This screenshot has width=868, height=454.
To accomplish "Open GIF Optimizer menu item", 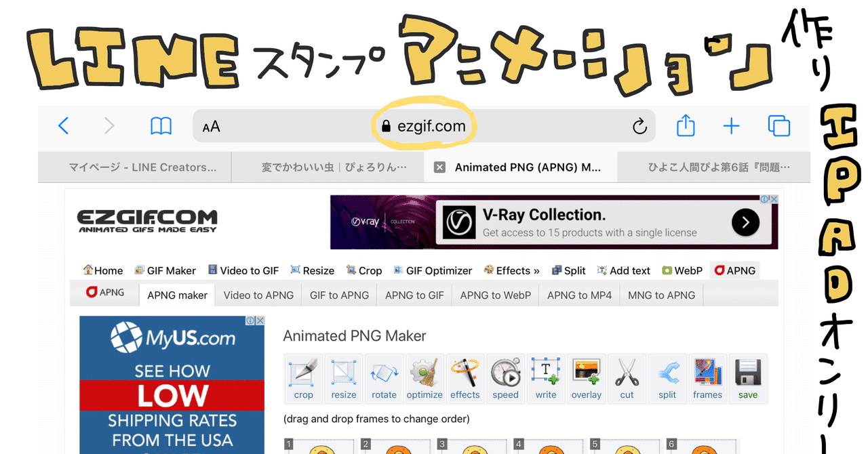I will pyautogui.click(x=432, y=270).
